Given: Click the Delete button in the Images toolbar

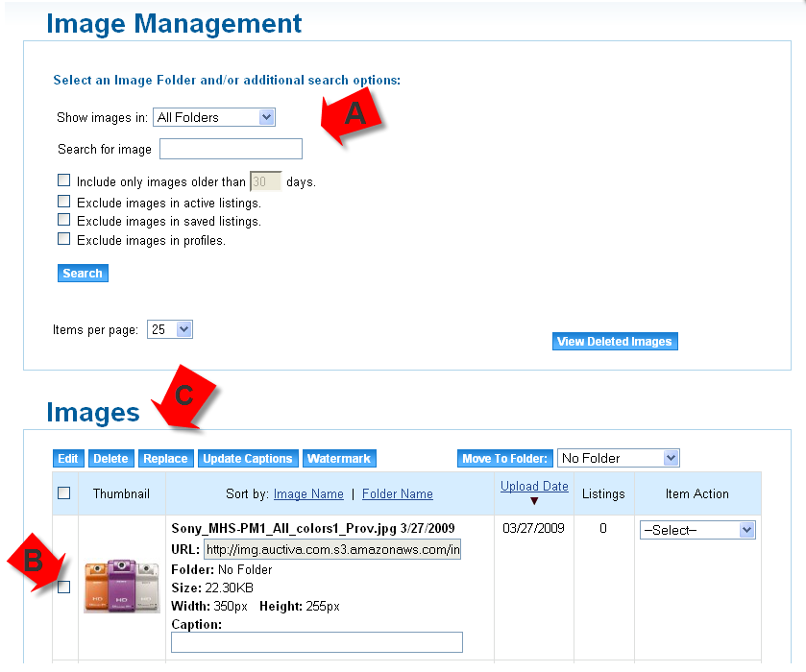Looking at the screenshot, I should tap(110, 458).
